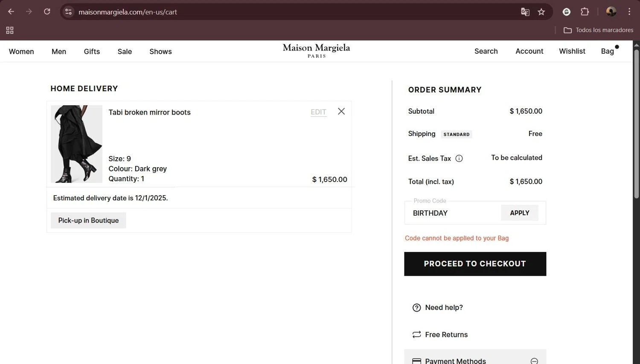Click the Total (incl. tax) label
640x364 pixels.
click(x=431, y=182)
